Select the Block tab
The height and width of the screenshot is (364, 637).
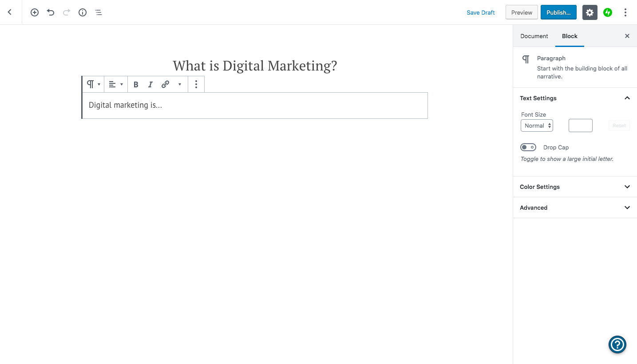(570, 36)
